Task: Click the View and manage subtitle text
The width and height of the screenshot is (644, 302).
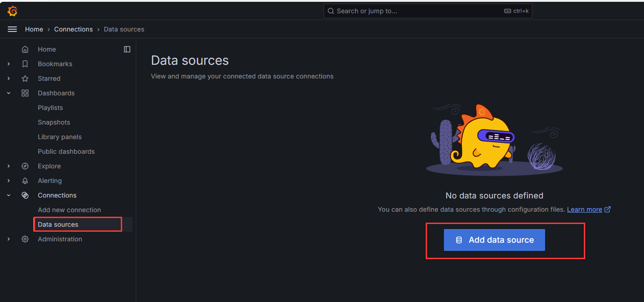Action: [x=242, y=76]
